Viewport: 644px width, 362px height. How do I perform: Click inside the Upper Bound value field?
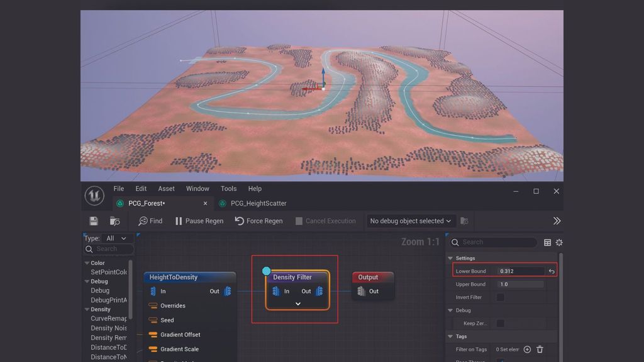520,284
